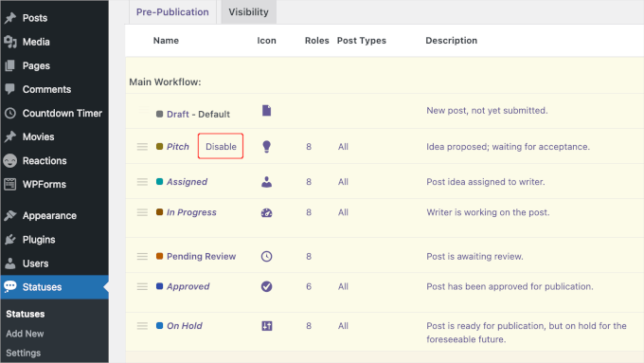Click the Posts pushpin icon in sidebar
The height and width of the screenshot is (363, 644).
pyautogui.click(x=10, y=18)
